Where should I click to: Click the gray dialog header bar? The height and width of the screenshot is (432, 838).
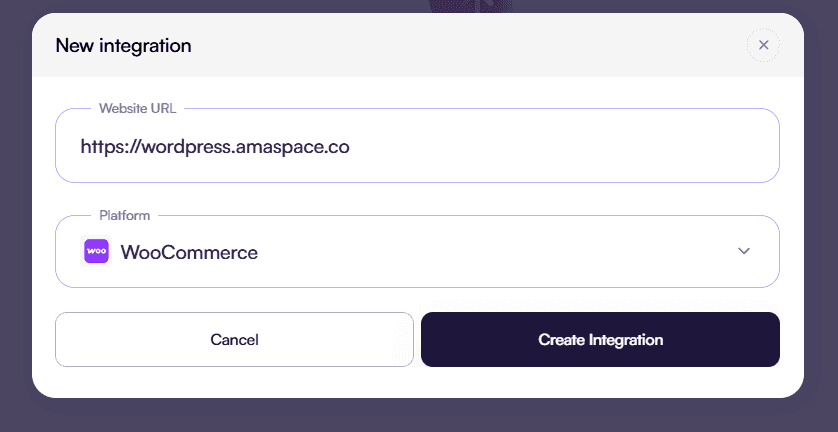coord(450,45)
